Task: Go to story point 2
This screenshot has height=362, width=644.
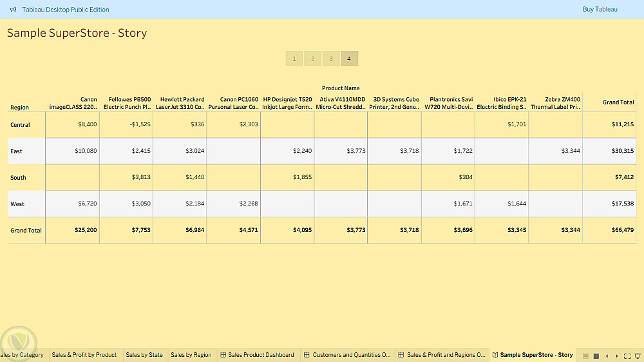Action: point(312,59)
